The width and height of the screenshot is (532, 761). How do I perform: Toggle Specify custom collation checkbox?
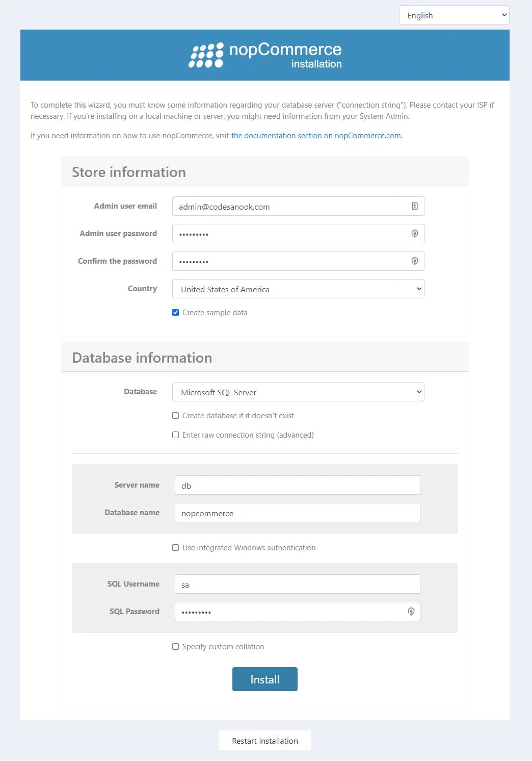point(175,647)
